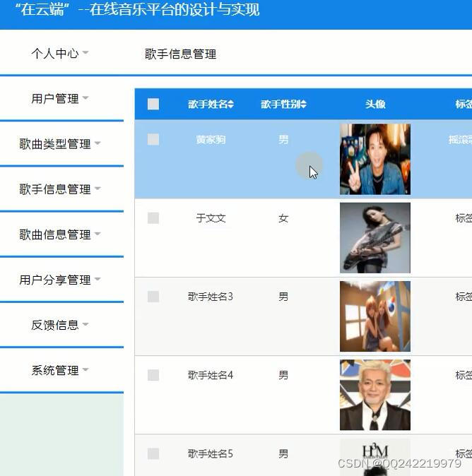
Task: Expand the 歌曲信息管理 menu arrow
Action: [98, 234]
